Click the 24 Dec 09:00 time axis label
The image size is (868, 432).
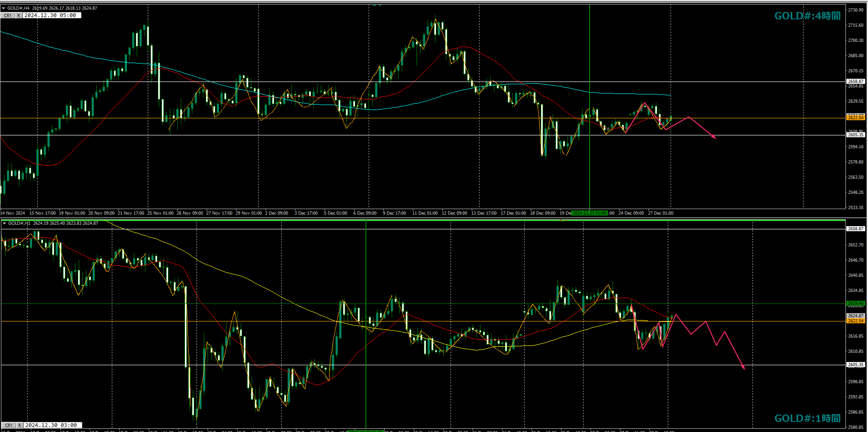point(631,213)
